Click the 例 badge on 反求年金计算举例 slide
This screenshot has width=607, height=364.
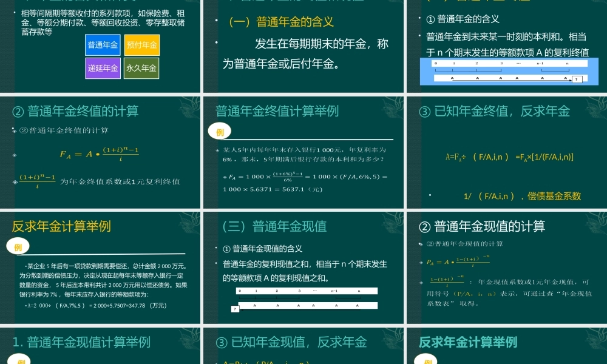[18, 247]
